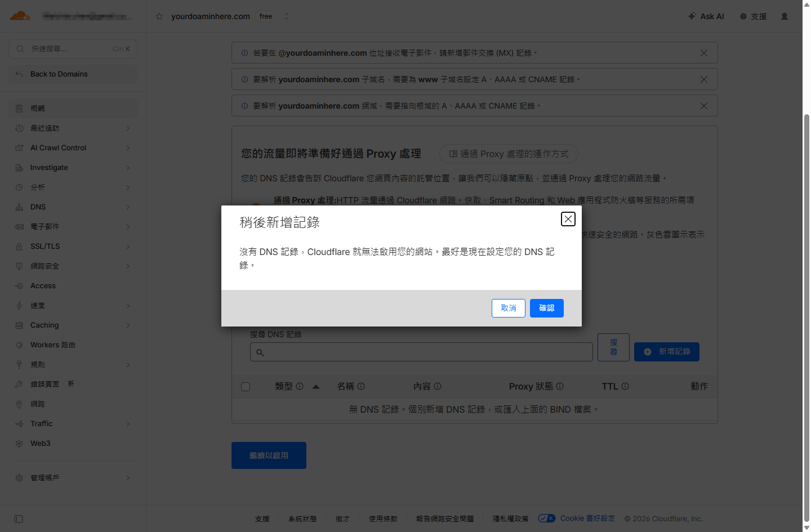Click the Cloudflare logo icon
The width and height of the screenshot is (811, 532).
[20, 16]
